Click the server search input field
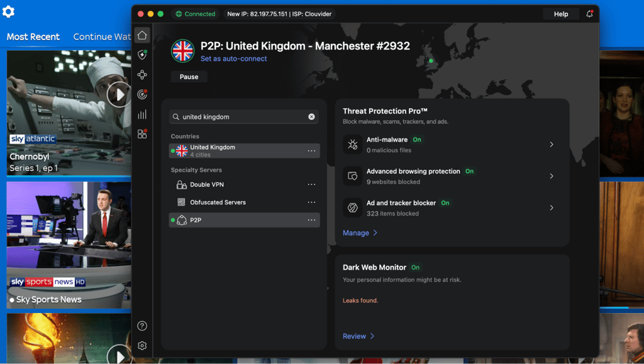 (244, 117)
